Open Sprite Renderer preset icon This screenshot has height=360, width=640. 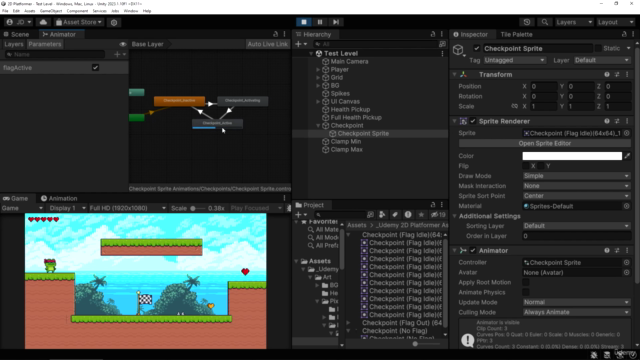coord(617,121)
